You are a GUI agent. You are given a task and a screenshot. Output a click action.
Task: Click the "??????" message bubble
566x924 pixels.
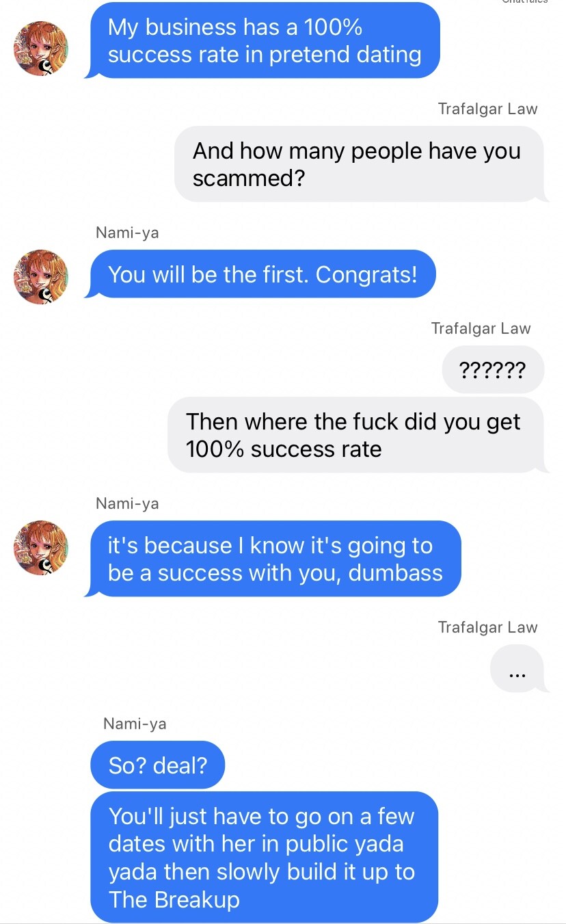[x=493, y=370]
